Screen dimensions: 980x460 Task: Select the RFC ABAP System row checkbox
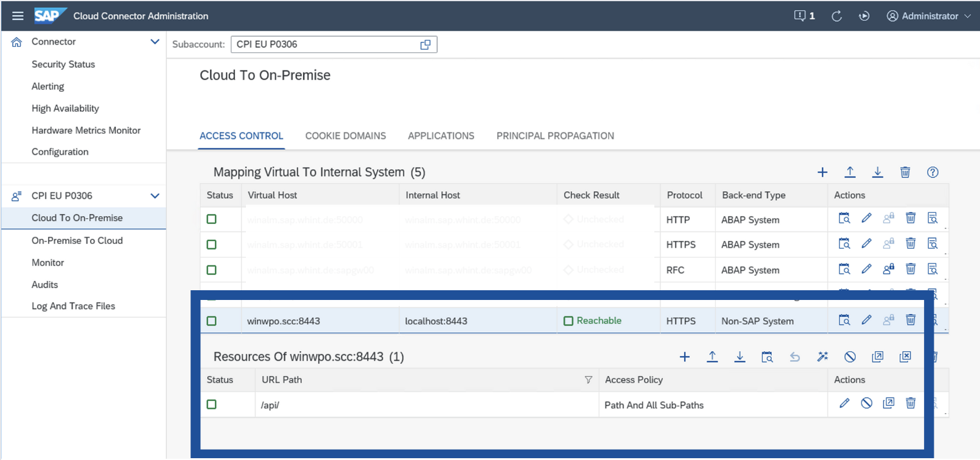pyautogui.click(x=211, y=270)
